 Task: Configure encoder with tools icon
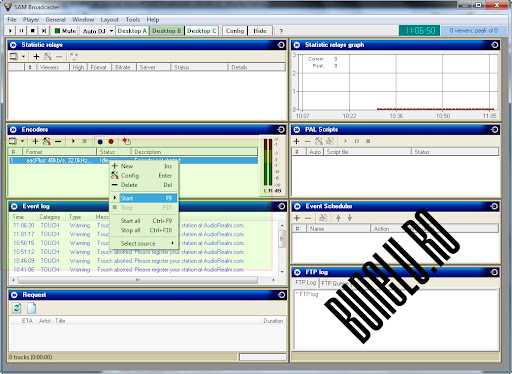pos(47,141)
